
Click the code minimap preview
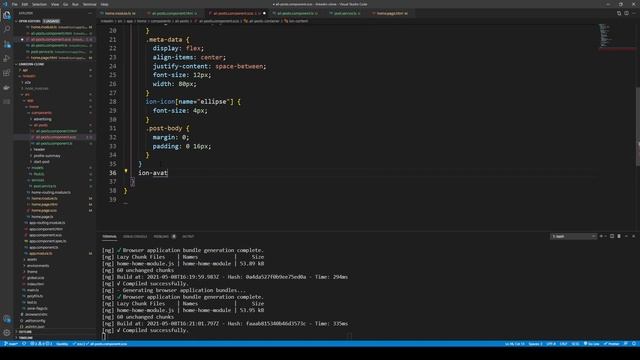(x=605, y=35)
